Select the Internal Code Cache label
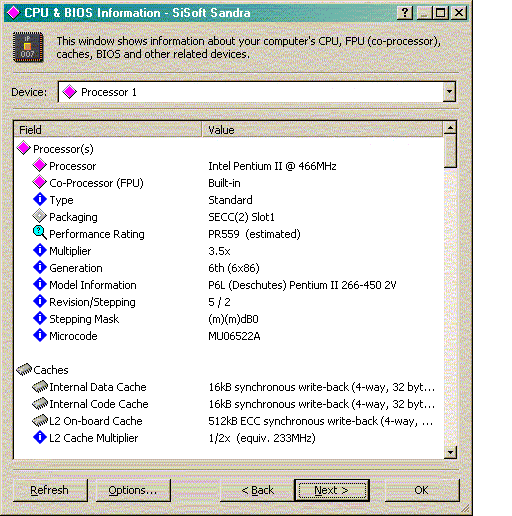 click(99, 404)
